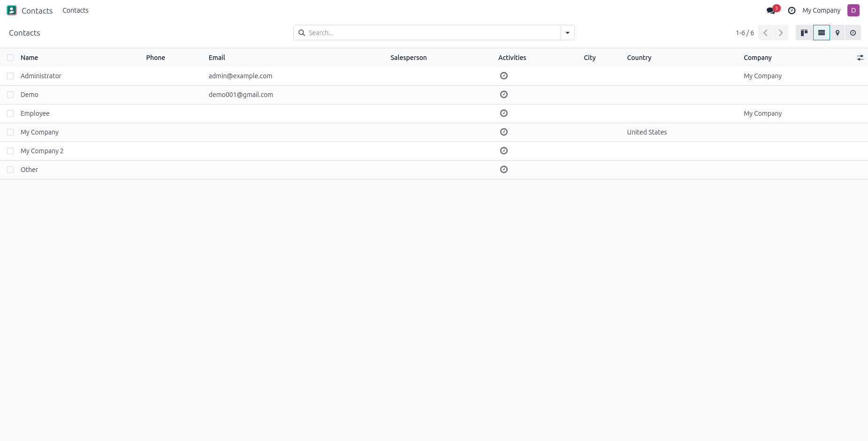Screen dimensions: 868x441
Task: Tick the My Company row checkbox
Action: coord(10,132)
